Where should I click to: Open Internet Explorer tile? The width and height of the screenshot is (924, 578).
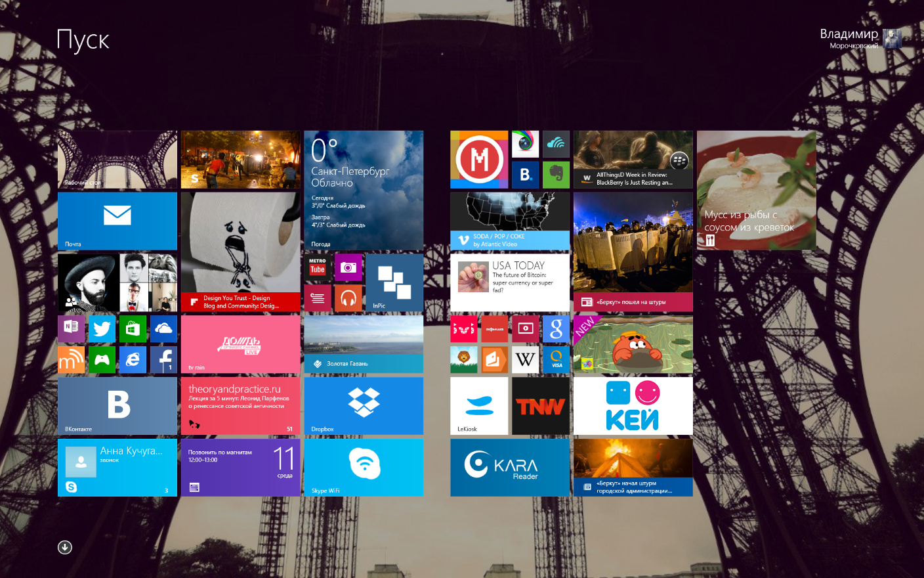(x=133, y=360)
